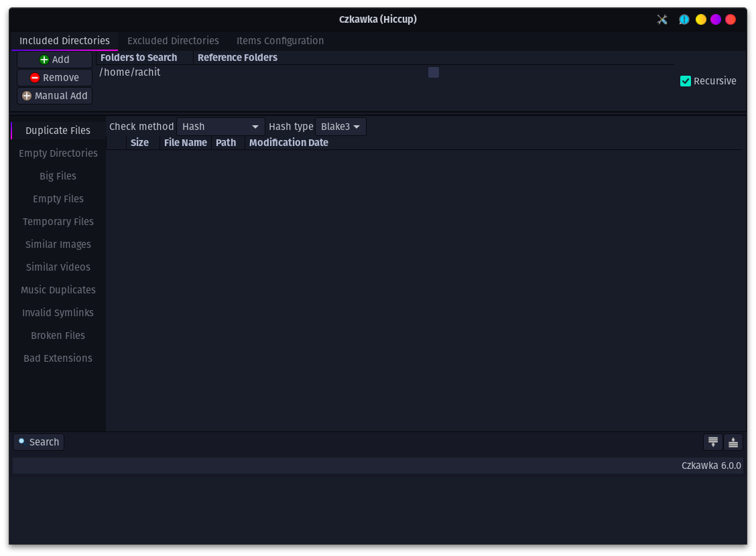The image size is (756, 556).
Task: Select Broken Files in the sidebar
Action: click(x=58, y=335)
